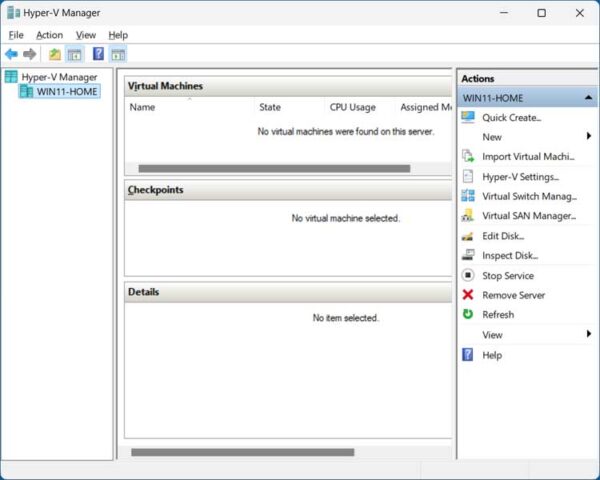The height and width of the screenshot is (480, 600).
Task: Click the Import Virtual Machine icon
Action: [x=467, y=156]
